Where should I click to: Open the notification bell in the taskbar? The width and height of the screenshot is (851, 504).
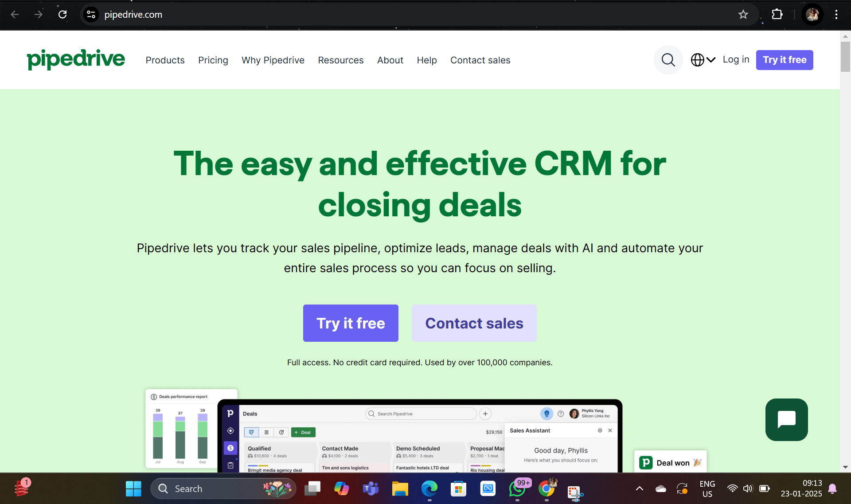pos(832,488)
